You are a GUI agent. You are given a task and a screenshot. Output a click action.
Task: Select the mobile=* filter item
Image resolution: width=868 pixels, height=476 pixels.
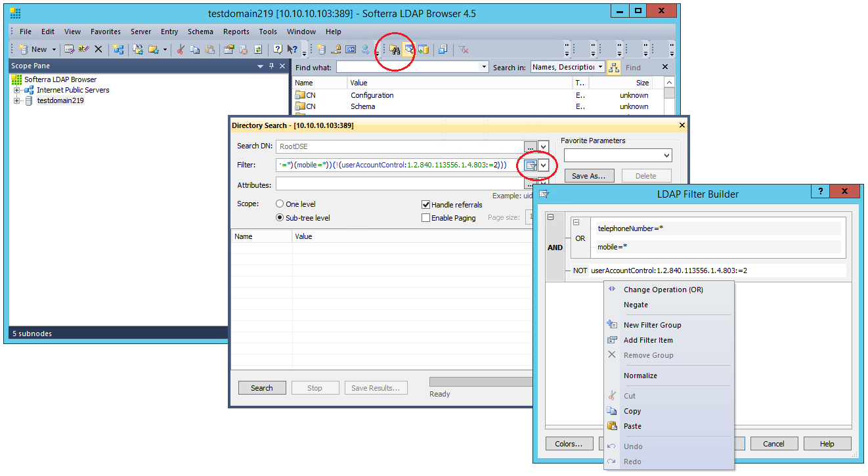717,247
